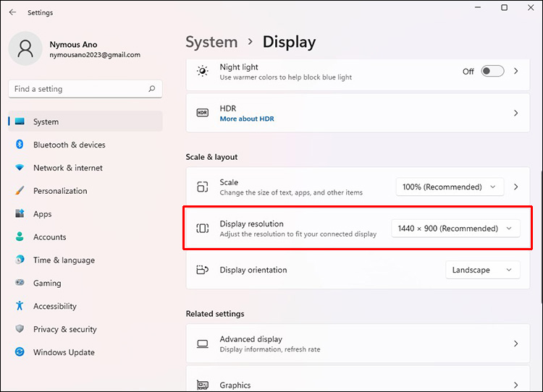The height and width of the screenshot is (392, 543).
Task: Click the Gaming icon in sidebar
Action: pyautogui.click(x=20, y=283)
